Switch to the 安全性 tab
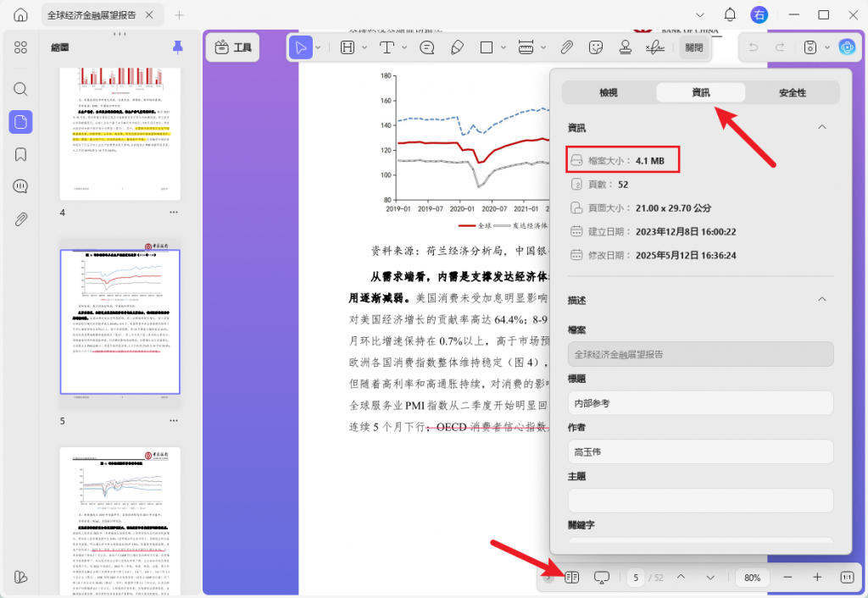The height and width of the screenshot is (598, 868). coord(793,92)
